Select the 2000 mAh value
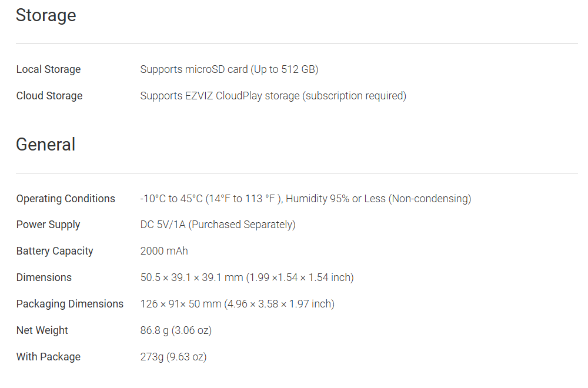This screenshot has height=388, width=588. pyautogui.click(x=164, y=251)
